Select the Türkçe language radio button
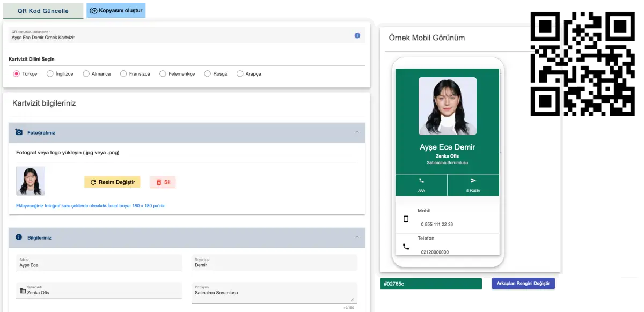644x312 pixels. tap(16, 74)
